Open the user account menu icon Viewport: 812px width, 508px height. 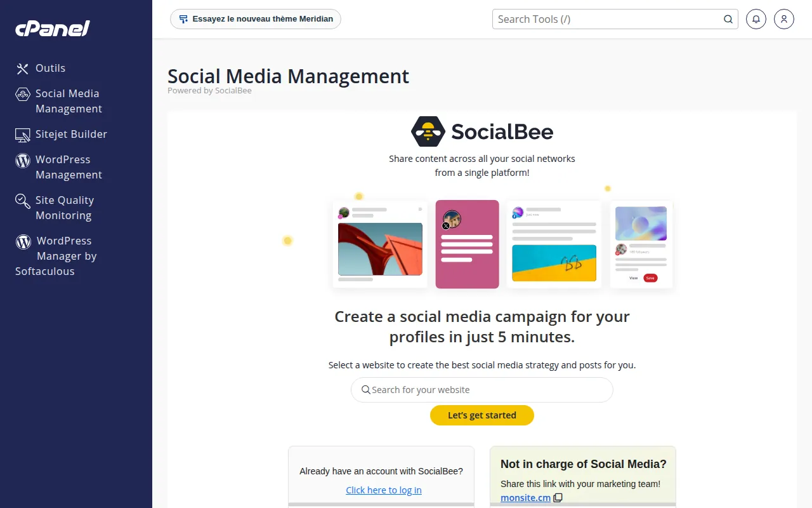click(x=784, y=19)
